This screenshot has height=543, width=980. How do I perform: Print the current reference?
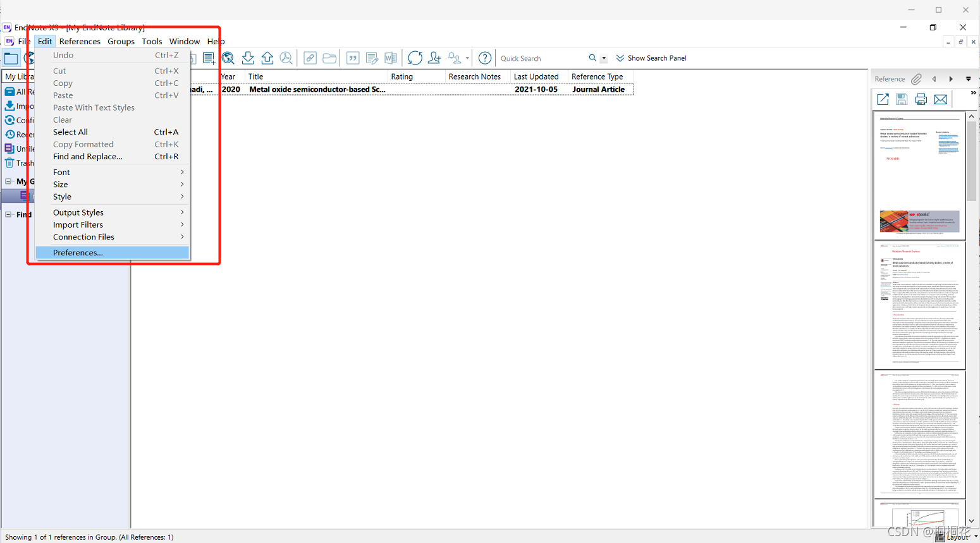click(921, 99)
